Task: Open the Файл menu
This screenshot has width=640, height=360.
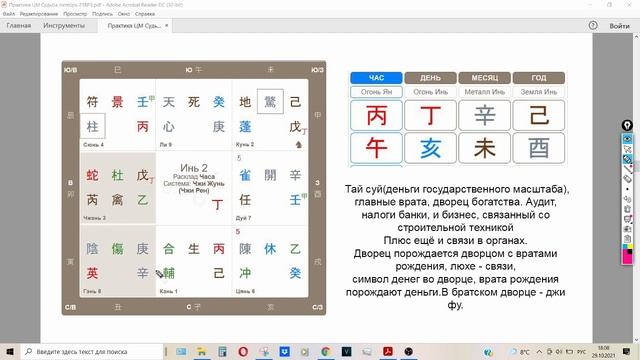Action: pyautogui.click(x=9, y=13)
